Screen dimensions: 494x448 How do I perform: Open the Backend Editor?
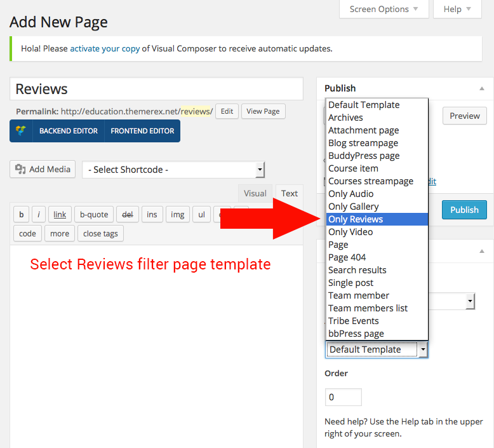pyautogui.click(x=69, y=131)
